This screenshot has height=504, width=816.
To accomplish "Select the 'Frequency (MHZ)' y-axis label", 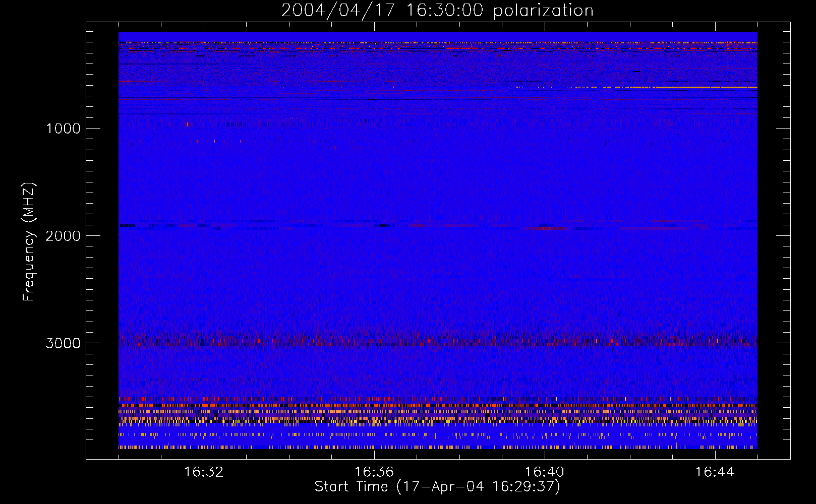I will [29, 241].
